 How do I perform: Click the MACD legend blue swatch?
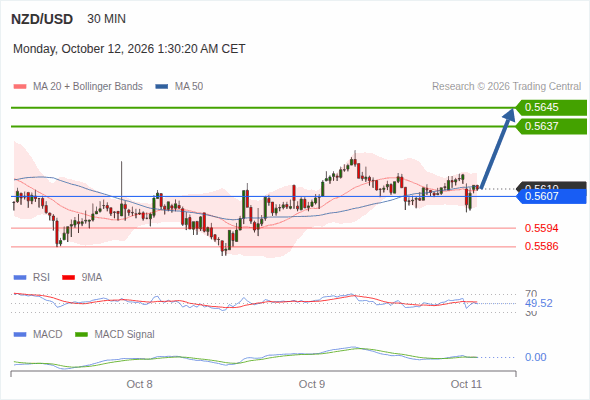point(20,335)
